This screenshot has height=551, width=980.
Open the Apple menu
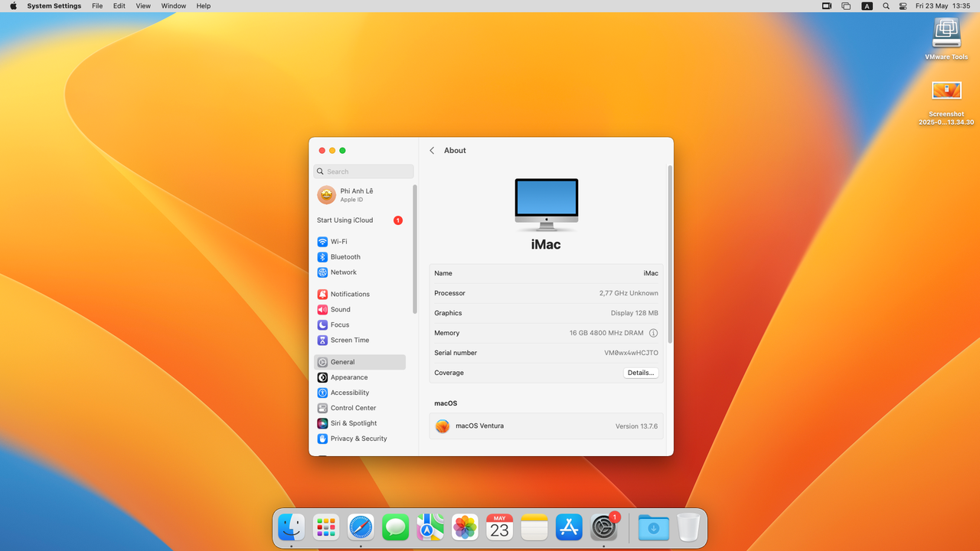coord(13,6)
